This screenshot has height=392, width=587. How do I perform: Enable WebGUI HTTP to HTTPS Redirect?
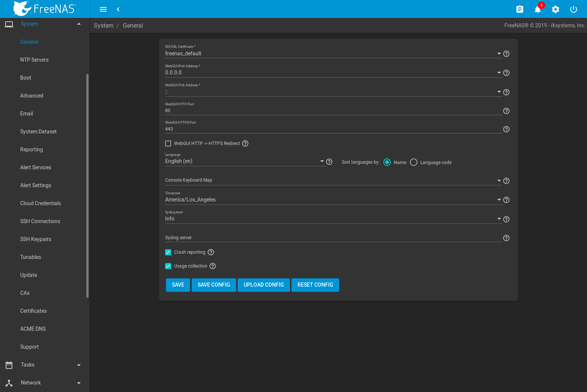tap(168, 143)
